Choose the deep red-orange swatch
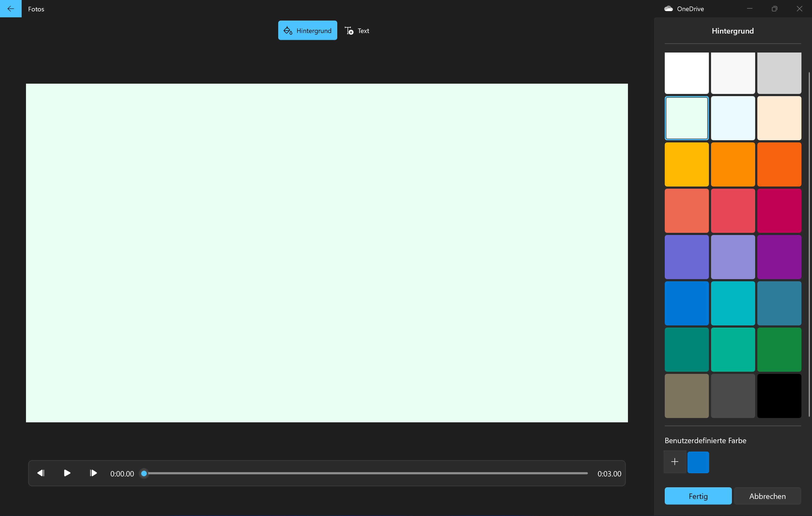The width and height of the screenshot is (812, 516). (779, 164)
